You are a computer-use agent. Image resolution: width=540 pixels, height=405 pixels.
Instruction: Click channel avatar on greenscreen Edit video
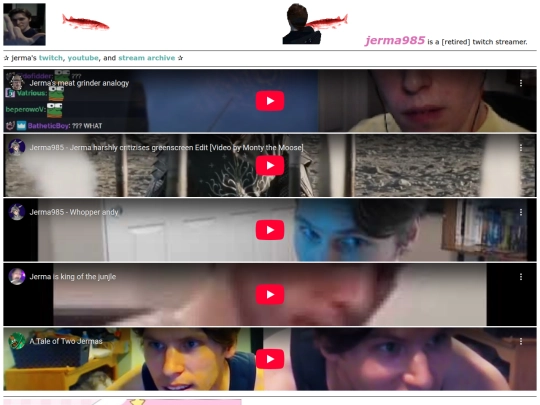pos(17,147)
